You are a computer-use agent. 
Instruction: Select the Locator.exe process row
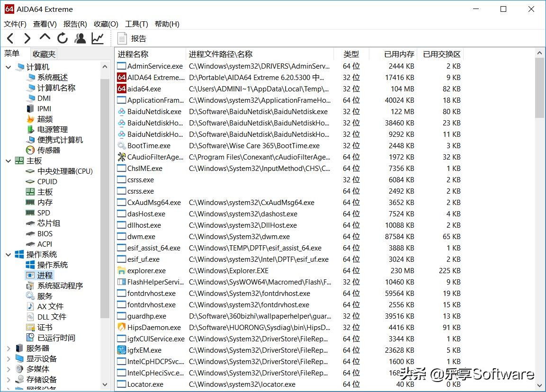tap(289, 384)
